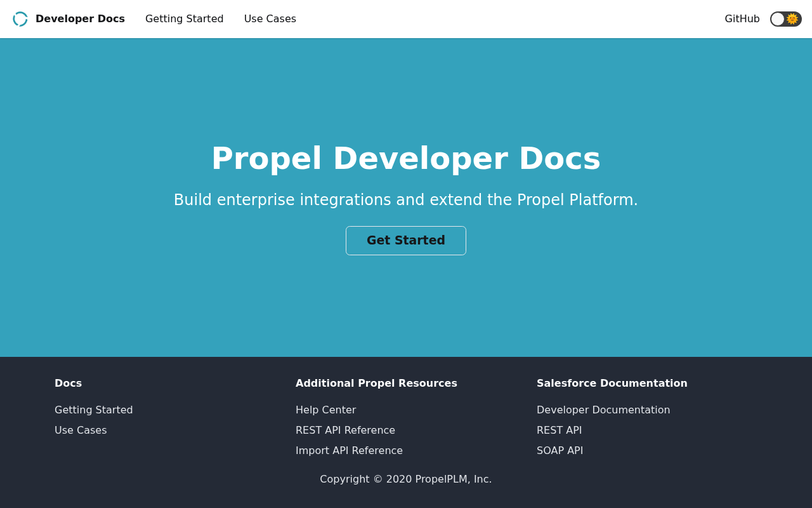Open Use Cases link in footer Docs
The width and height of the screenshot is (812, 508).
click(81, 431)
